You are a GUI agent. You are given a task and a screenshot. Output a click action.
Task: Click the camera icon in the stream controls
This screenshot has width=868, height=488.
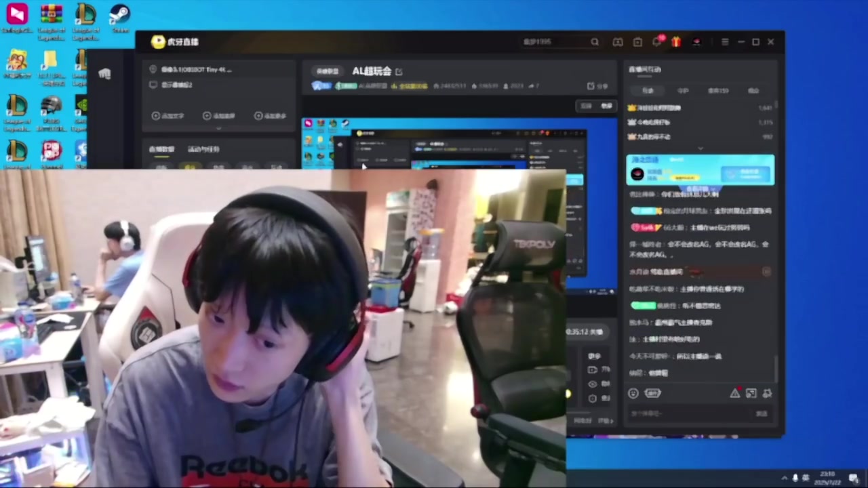pyautogui.click(x=593, y=370)
